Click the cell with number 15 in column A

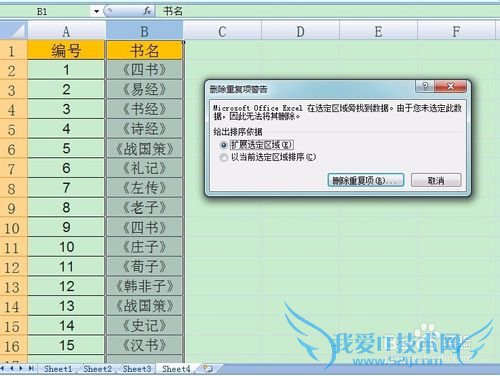tap(66, 345)
